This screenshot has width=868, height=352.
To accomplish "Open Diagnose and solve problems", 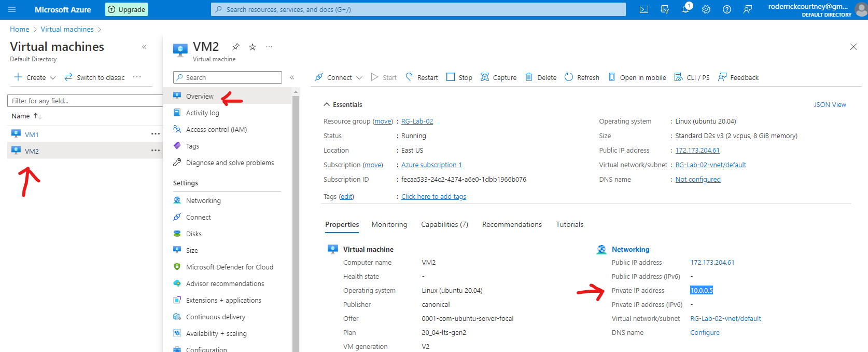I will point(230,163).
